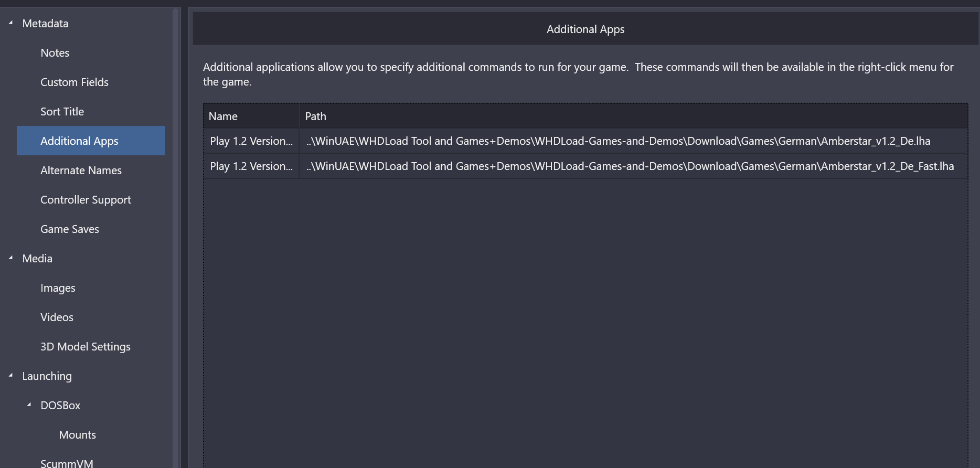
Task: Select the ScummVM tree entry
Action: point(67,463)
